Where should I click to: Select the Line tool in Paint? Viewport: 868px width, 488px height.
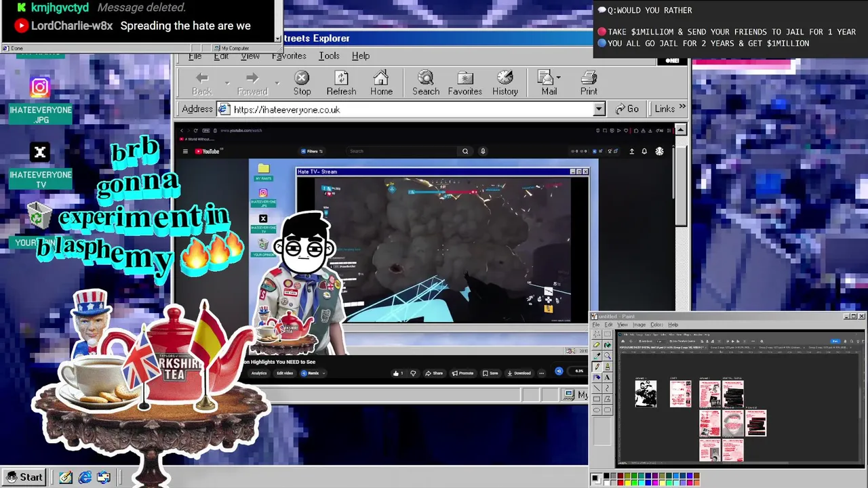(597, 388)
